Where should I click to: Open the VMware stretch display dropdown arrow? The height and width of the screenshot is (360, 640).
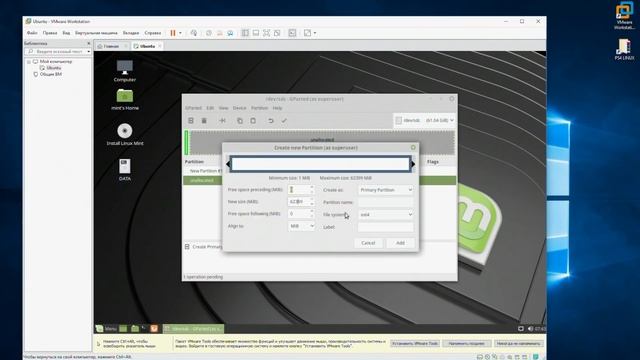coord(315,33)
